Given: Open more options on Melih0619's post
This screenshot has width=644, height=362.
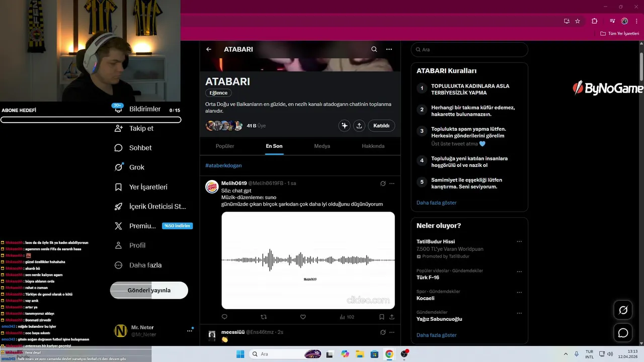Looking at the screenshot, I should [392, 184].
